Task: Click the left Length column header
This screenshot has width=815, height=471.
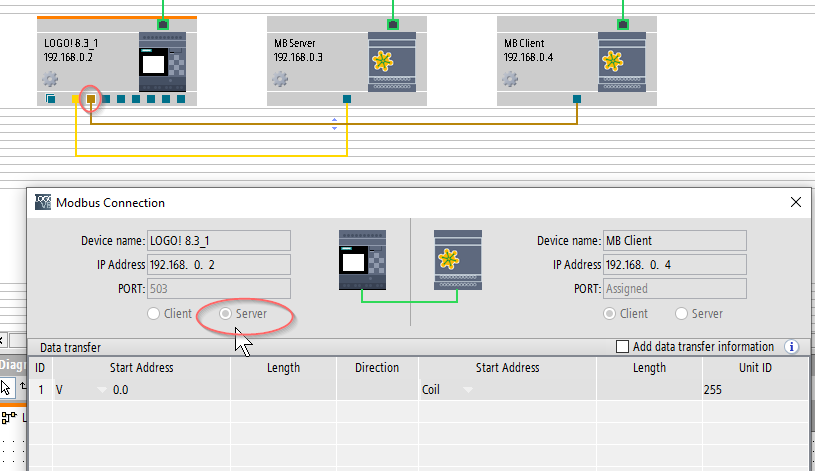Action: coord(283,368)
